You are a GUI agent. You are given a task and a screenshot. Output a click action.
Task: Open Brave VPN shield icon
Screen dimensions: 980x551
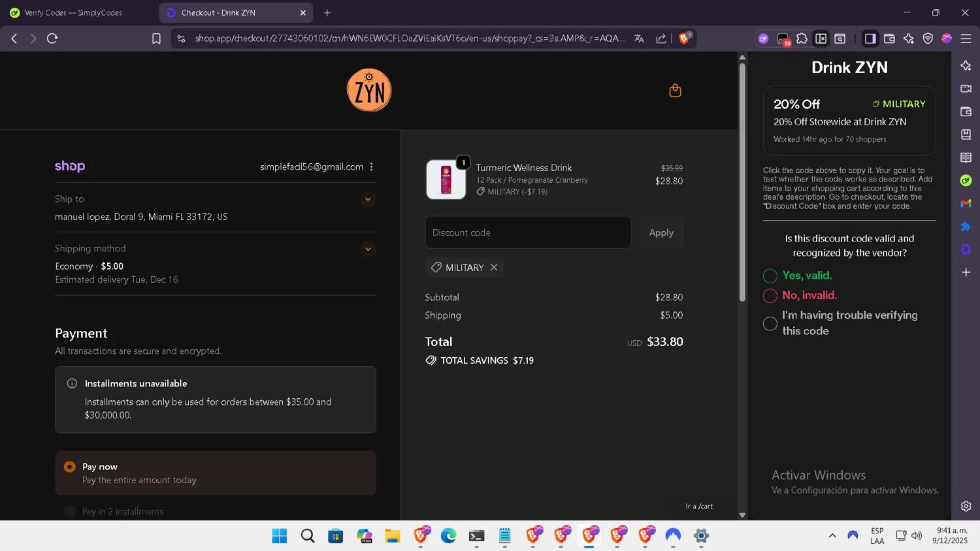[x=928, y=39]
